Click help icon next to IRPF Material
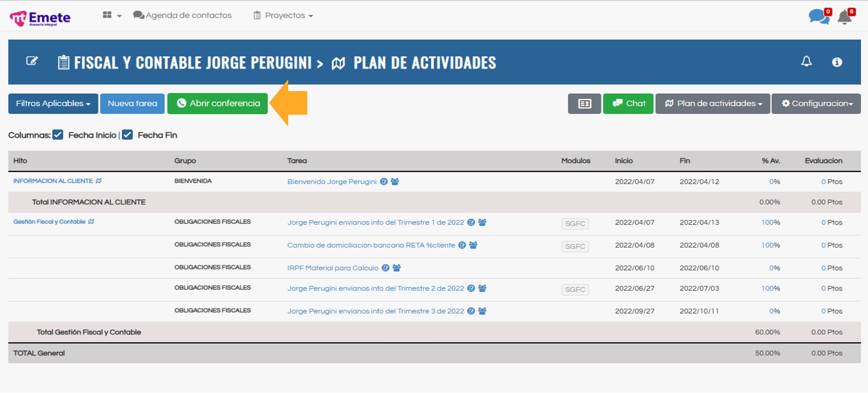The height and width of the screenshot is (393, 868). pos(385,268)
